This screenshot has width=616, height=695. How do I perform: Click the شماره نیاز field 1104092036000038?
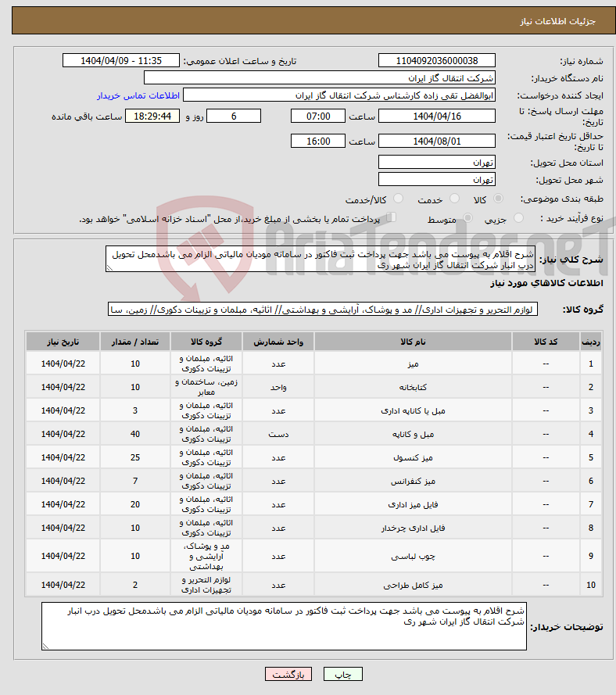(437, 61)
